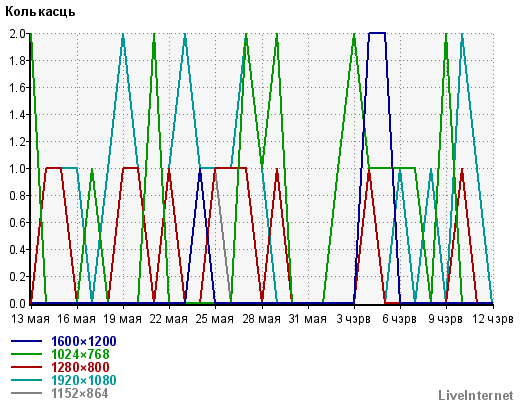The width and height of the screenshot is (520, 405).
Task: Click the 3 чэрв date label
Action: [x=354, y=319]
